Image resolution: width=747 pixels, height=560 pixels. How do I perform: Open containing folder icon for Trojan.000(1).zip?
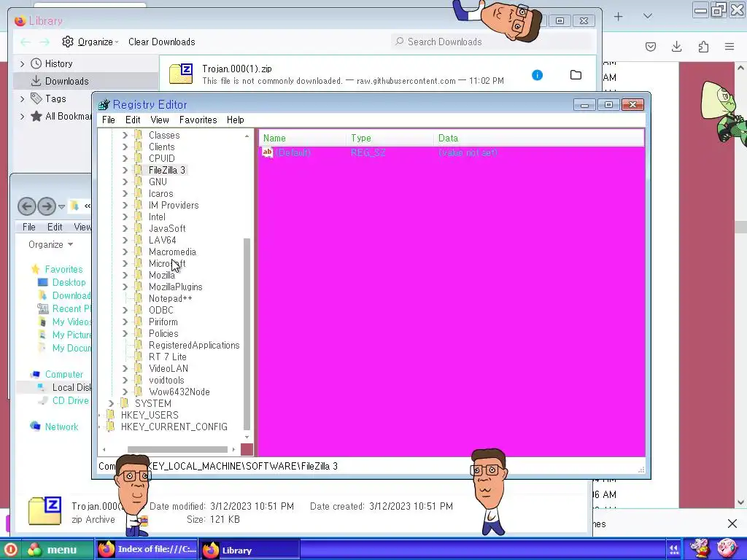pos(576,75)
